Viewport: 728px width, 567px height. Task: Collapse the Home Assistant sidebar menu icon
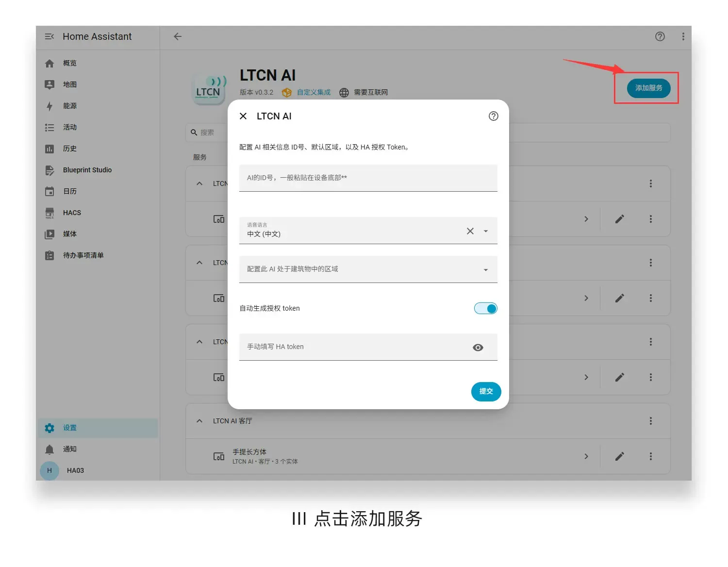(x=49, y=36)
